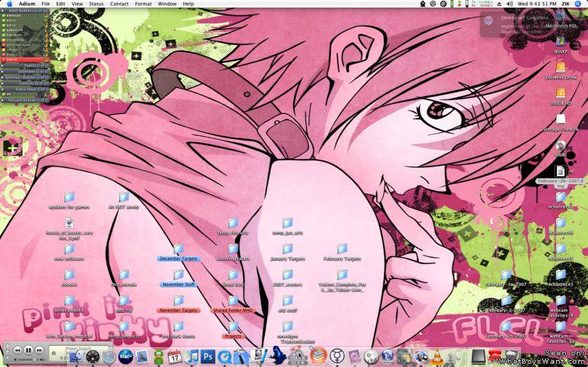
Task: Select the ebooks folder
Action: click(69, 279)
